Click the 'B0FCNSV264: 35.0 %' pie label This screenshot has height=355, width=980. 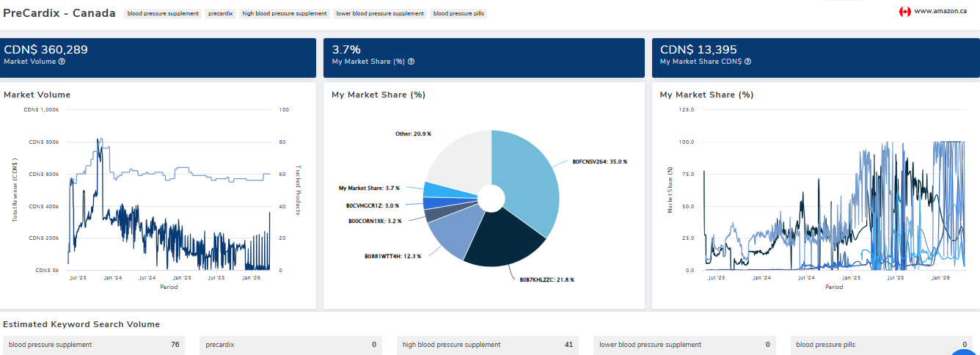(x=599, y=161)
